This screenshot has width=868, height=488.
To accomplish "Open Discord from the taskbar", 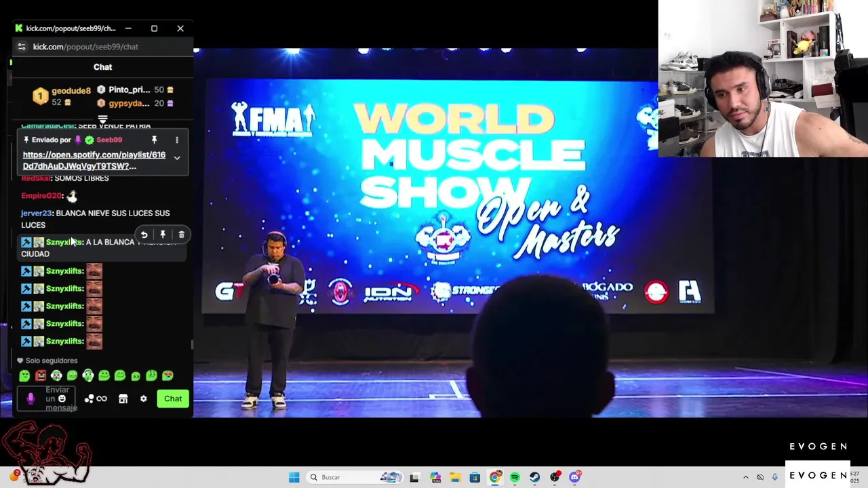I will coord(575,477).
